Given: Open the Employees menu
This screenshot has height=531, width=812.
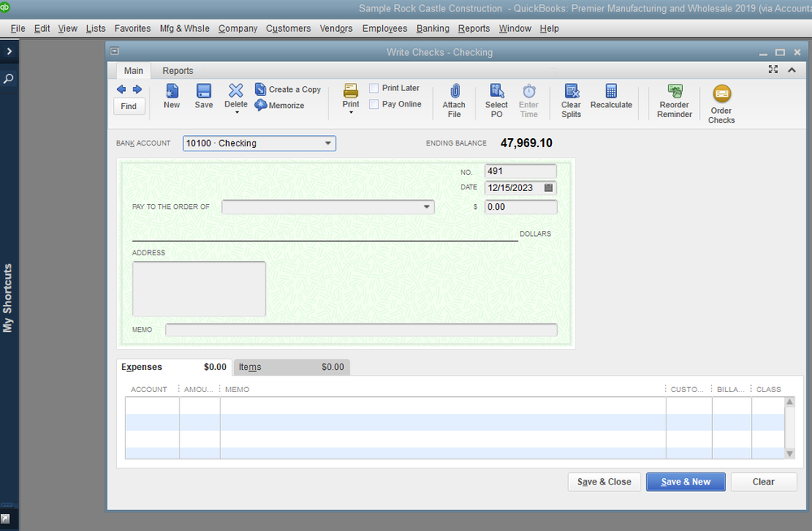Looking at the screenshot, I should (384, 28).
